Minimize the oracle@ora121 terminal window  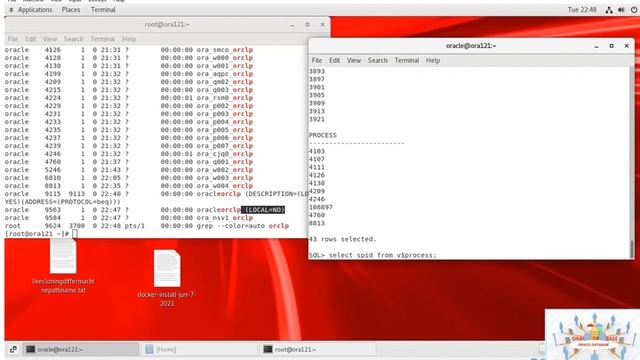tap(596, 46)
